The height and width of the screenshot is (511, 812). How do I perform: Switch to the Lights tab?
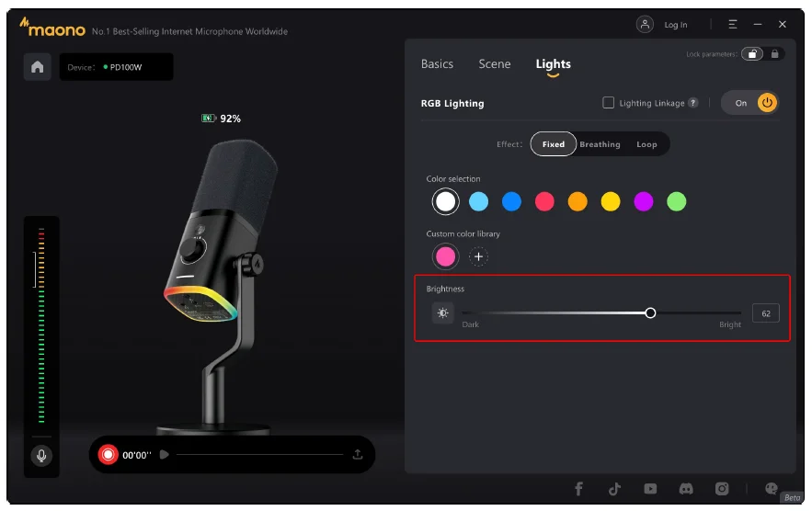553,63
